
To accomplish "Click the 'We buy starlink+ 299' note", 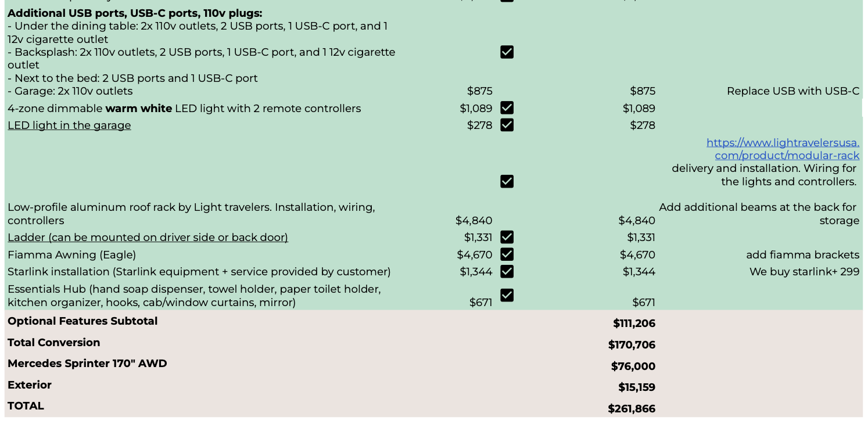I will [x=804, y=272].
